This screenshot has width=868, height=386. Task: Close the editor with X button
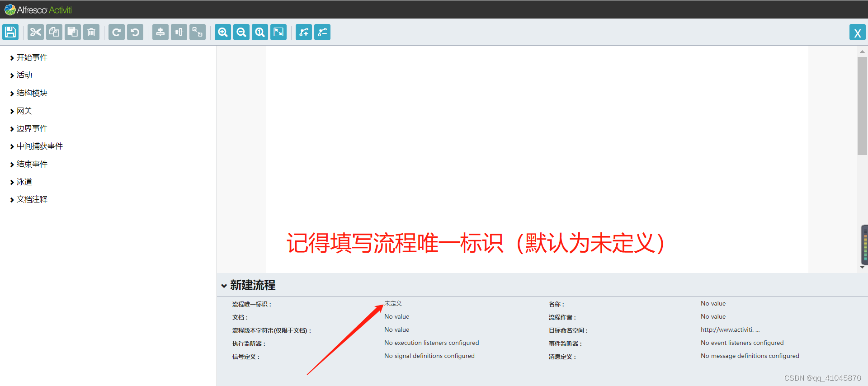coord(857,33)
